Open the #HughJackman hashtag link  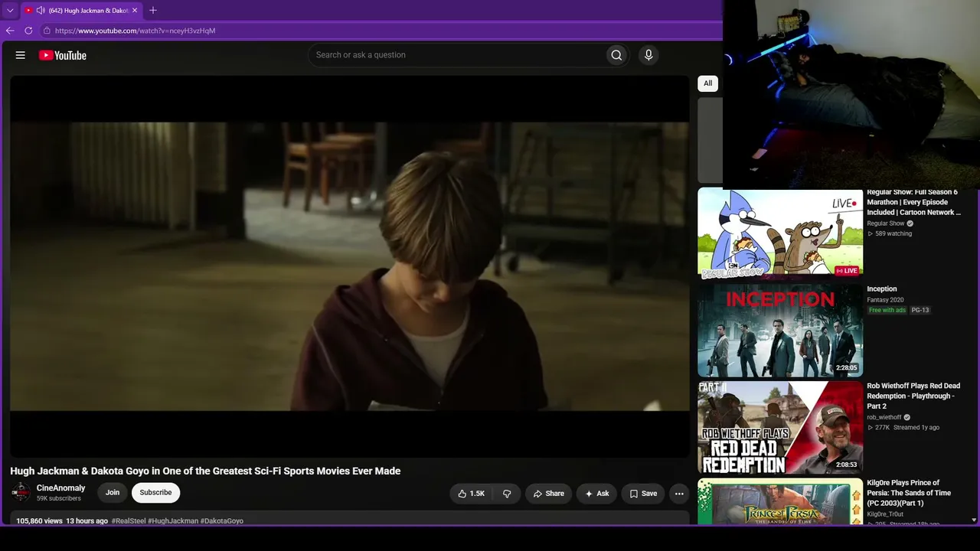pos(173,521)
